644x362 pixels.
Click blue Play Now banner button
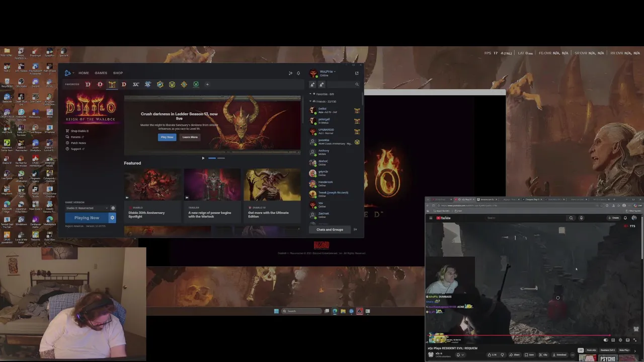[x=167, y=137]
